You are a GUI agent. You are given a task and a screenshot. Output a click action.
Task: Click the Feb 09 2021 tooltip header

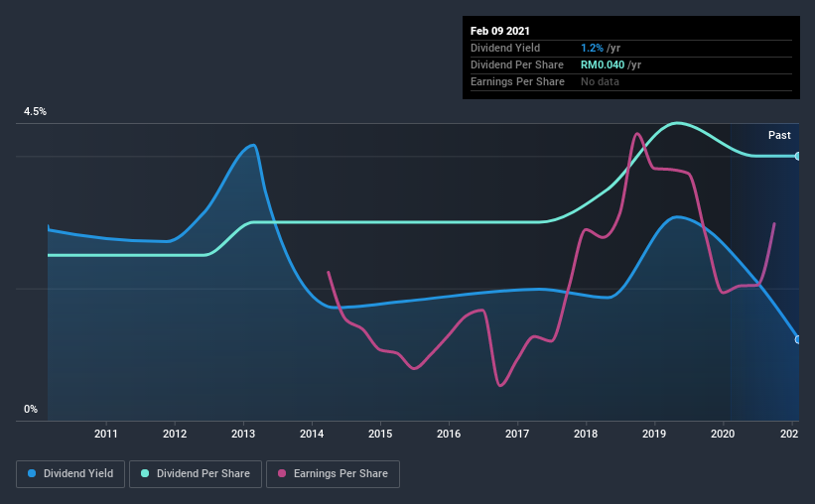[x=500, y=31]
